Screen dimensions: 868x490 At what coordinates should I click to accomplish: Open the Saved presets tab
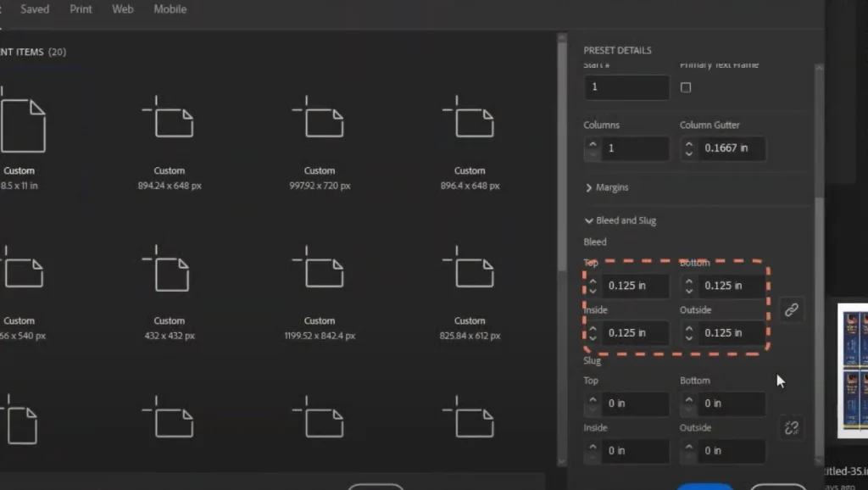click(x=35, y=9)
